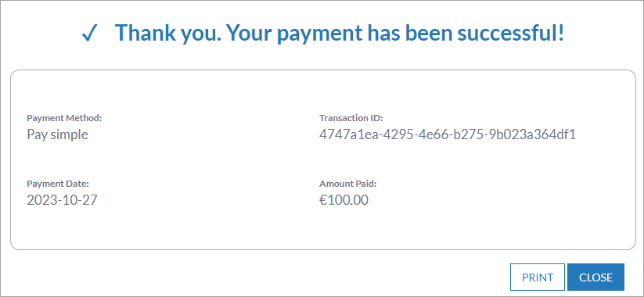The height and width of the screenshot is (297, 644).
Task: Click the Payment Method label
Action: (64, 118)
